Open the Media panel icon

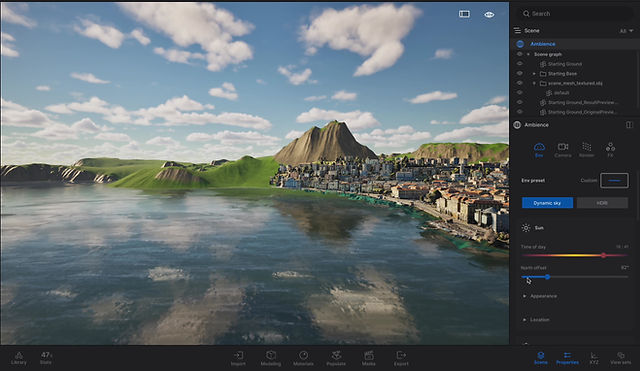coord(369,358)
